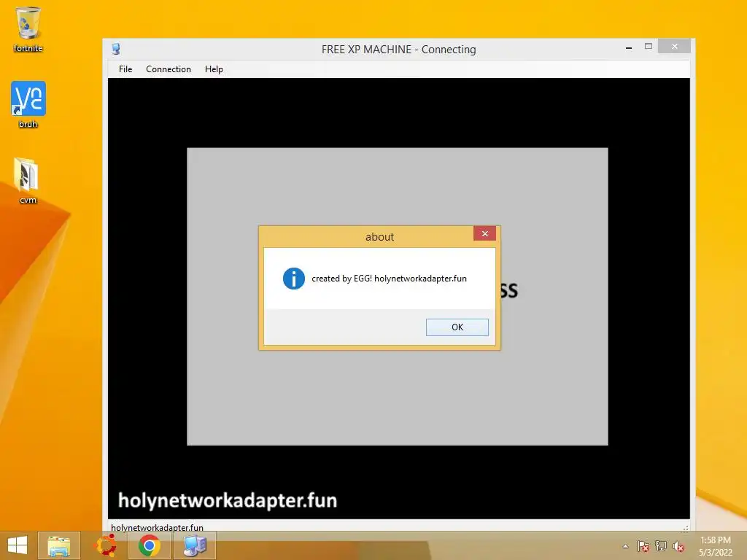Image resolution: width=747 pixels, height=560 pixels.
Task: Click the 'created by EGG!' message text
Action: click(389, 279)
